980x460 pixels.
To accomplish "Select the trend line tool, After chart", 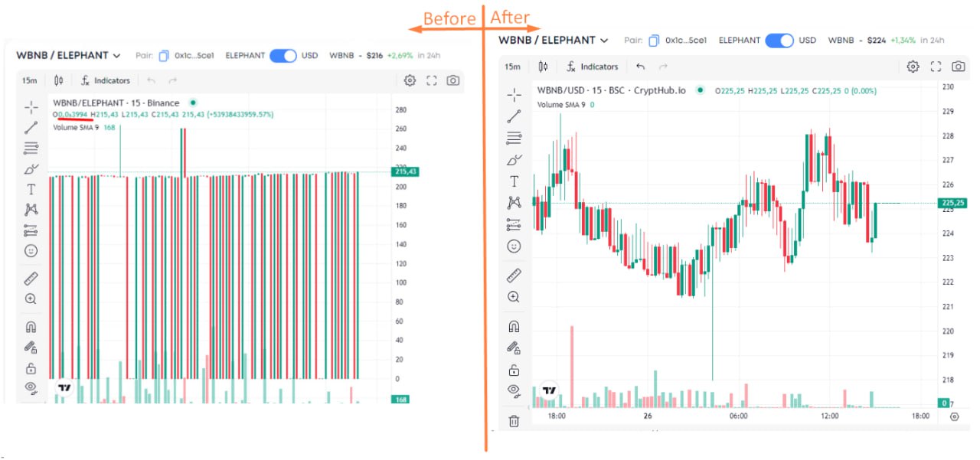I will tap(514, 116).
